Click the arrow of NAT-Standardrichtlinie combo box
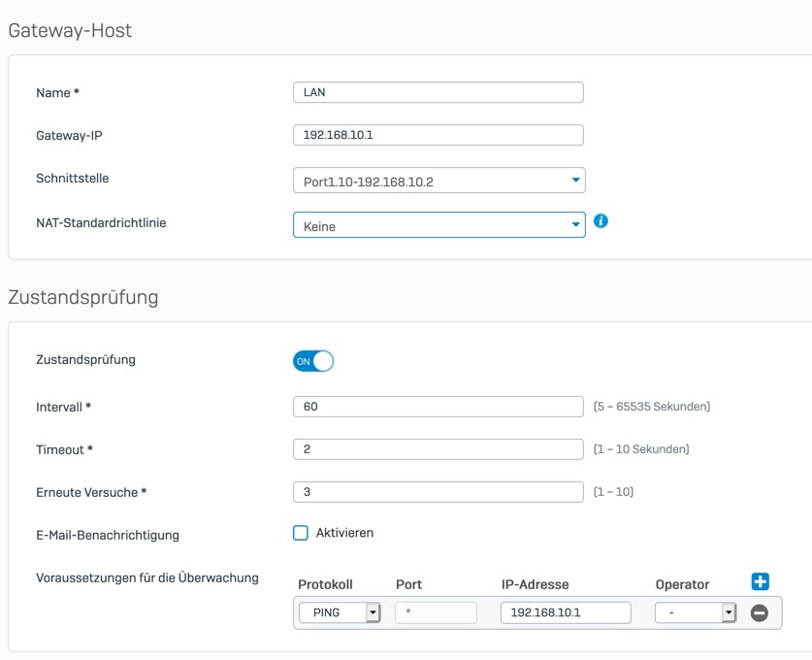This screenshot has height=660, width=812. tap(575, 224)
